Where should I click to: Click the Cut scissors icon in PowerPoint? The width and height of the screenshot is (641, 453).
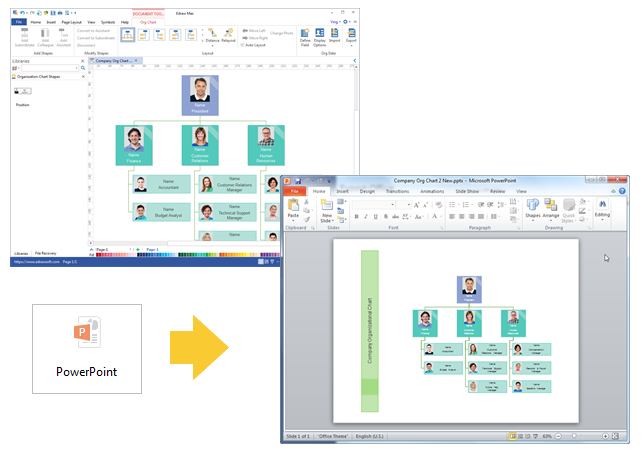coord(306,202)
